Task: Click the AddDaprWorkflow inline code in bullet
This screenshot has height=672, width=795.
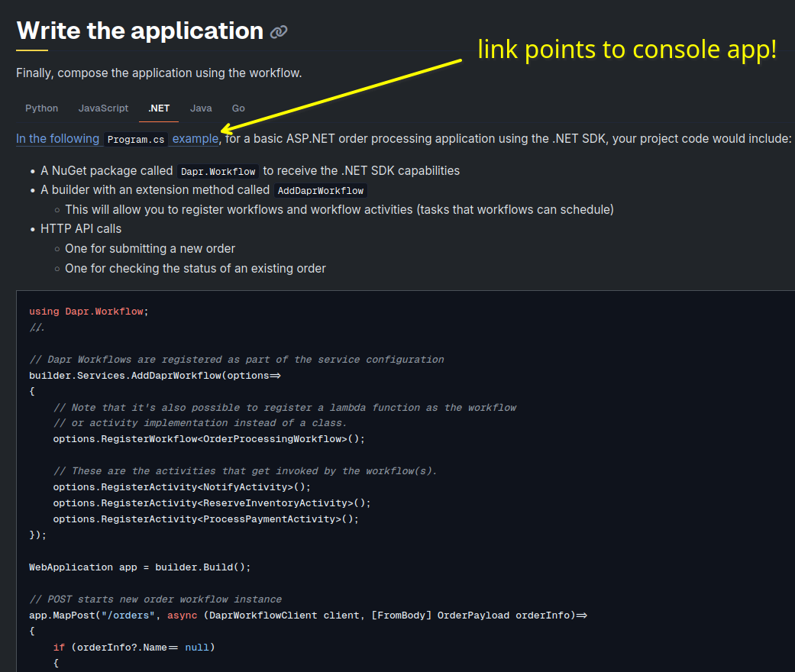Action: (x=321, y=191)
